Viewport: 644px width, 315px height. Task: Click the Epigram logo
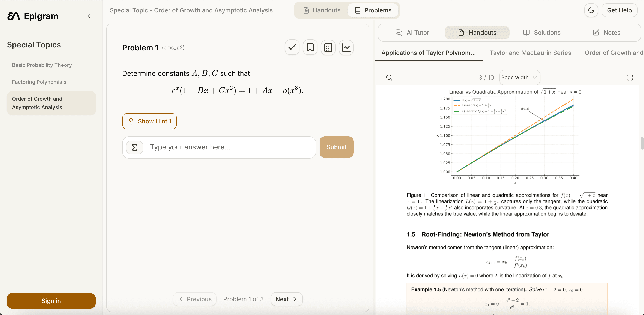click(x=33, y=16)
